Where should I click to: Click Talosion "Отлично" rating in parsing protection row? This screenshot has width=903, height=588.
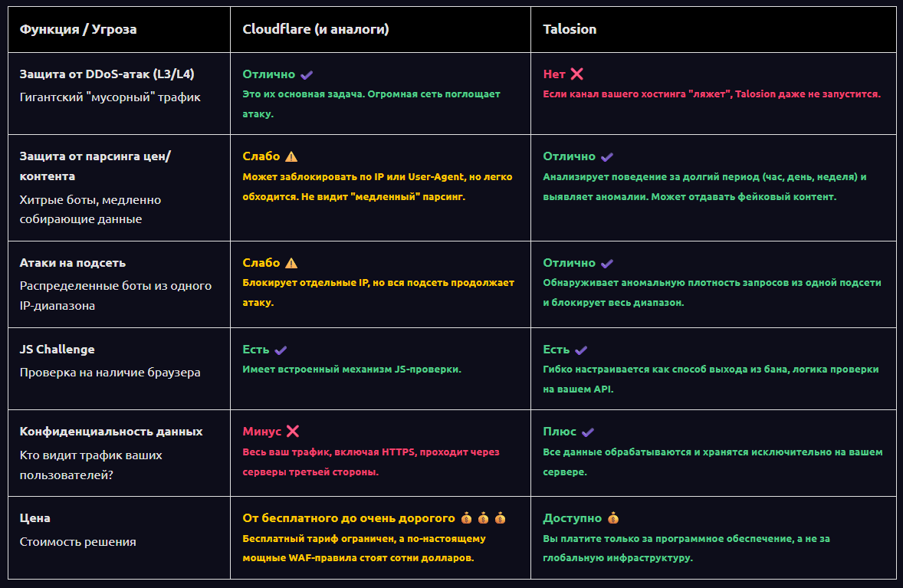(x=570, y=156)
